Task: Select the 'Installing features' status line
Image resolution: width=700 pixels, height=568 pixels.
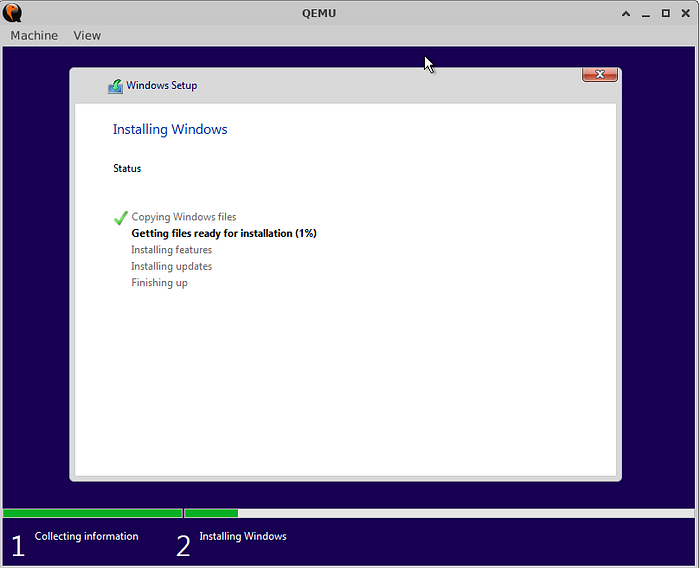Action: point(171,250)
